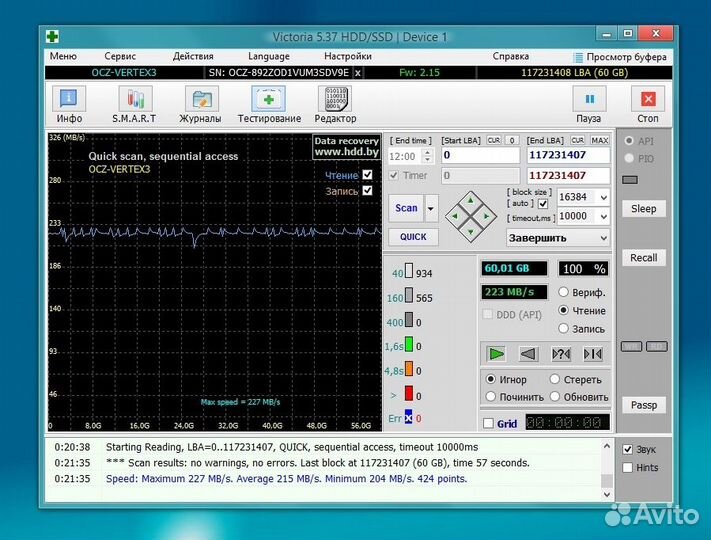Select the PIO access mode radio

pyautogui.click(x=629, y=158)
